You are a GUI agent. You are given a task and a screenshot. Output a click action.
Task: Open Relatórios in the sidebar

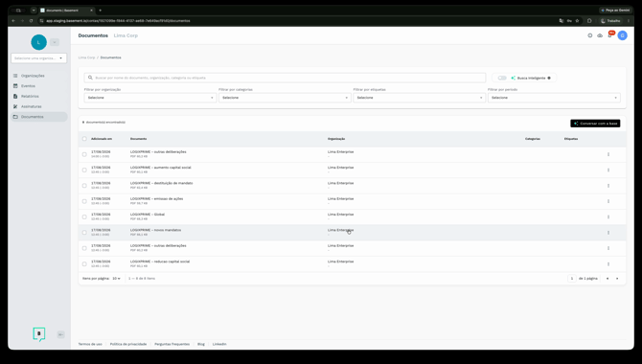30,96
